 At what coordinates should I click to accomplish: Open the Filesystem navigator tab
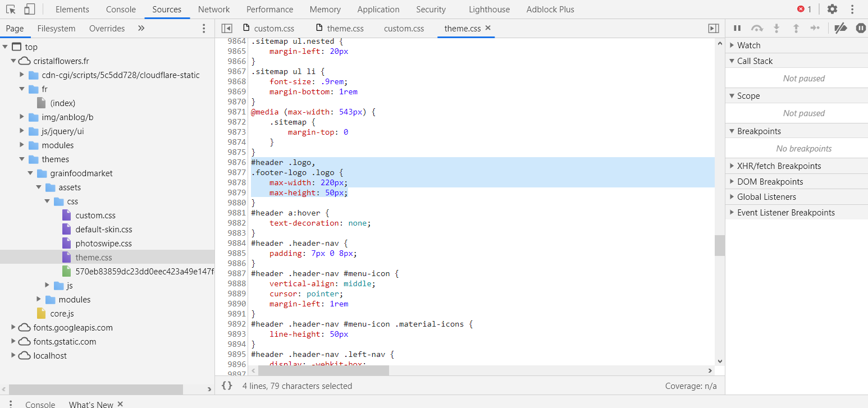point(56,28)
